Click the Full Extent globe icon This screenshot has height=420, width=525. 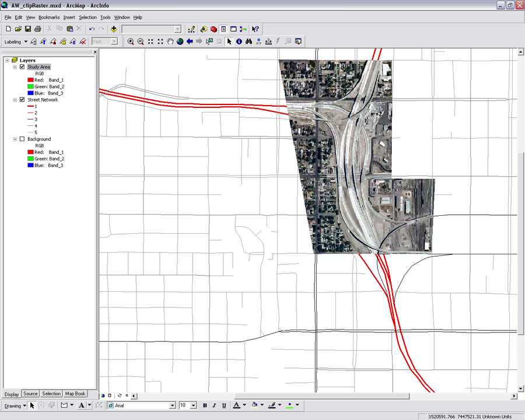point(180,41)
